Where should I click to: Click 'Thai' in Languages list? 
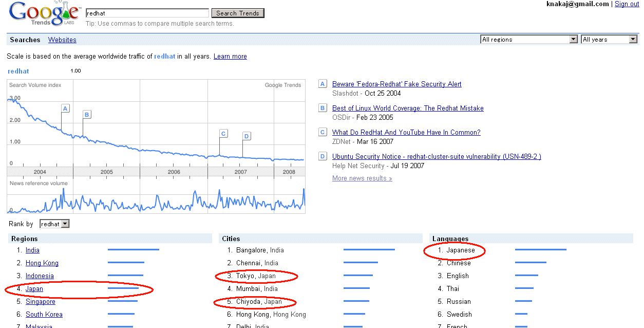453,288
